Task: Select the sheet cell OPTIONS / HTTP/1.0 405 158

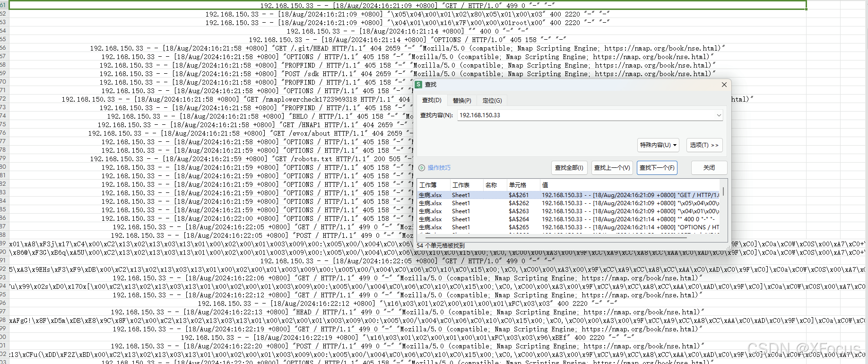Action: (408, 40)
